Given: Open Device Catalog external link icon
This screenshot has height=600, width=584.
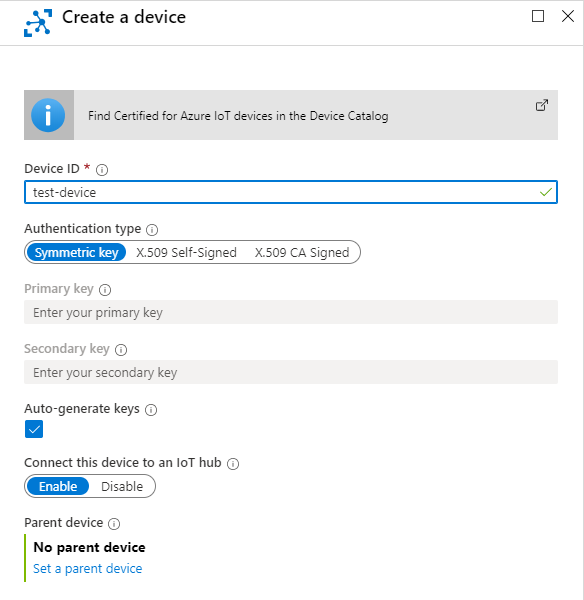Looking at the screenshot, I should (x=542, y=105).
